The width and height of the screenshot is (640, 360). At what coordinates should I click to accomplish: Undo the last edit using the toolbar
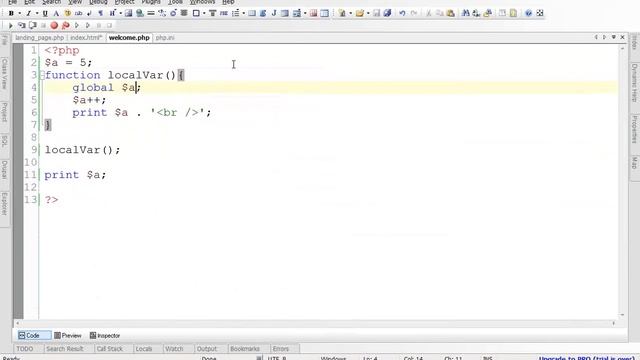[x=402, y=13]
